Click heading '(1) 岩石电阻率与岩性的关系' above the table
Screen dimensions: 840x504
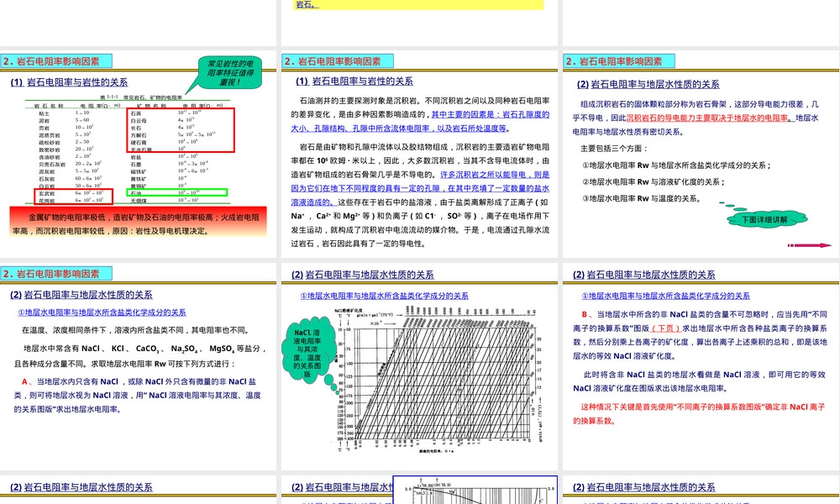(x=69, y=82)
